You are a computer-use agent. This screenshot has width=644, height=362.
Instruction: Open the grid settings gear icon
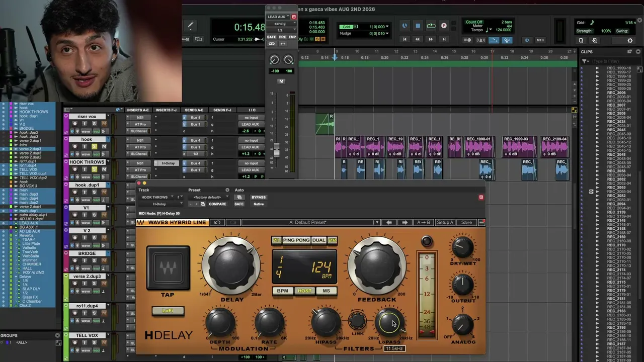click(630, 40)
